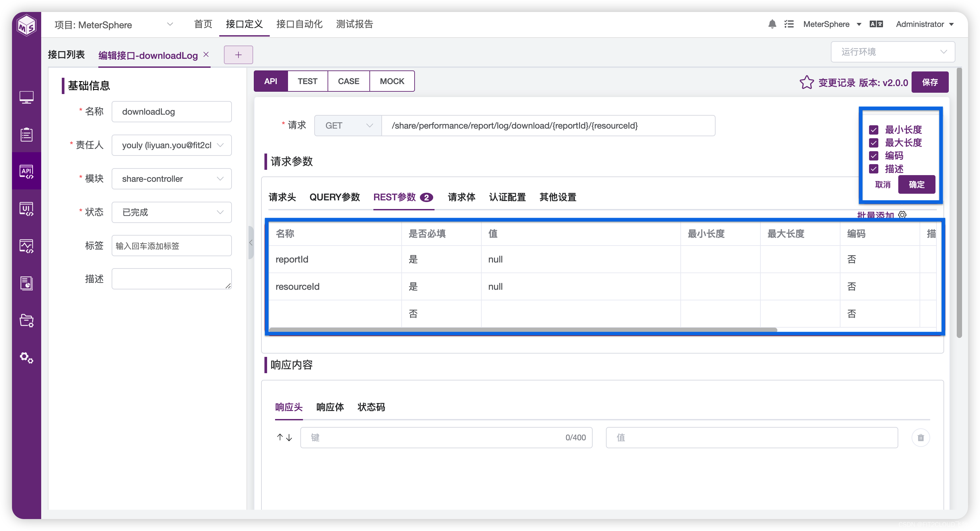Toggle the 编码 checkbox off
The width and height of the screenshot is (980, 531).
click(x=875, y=156)
